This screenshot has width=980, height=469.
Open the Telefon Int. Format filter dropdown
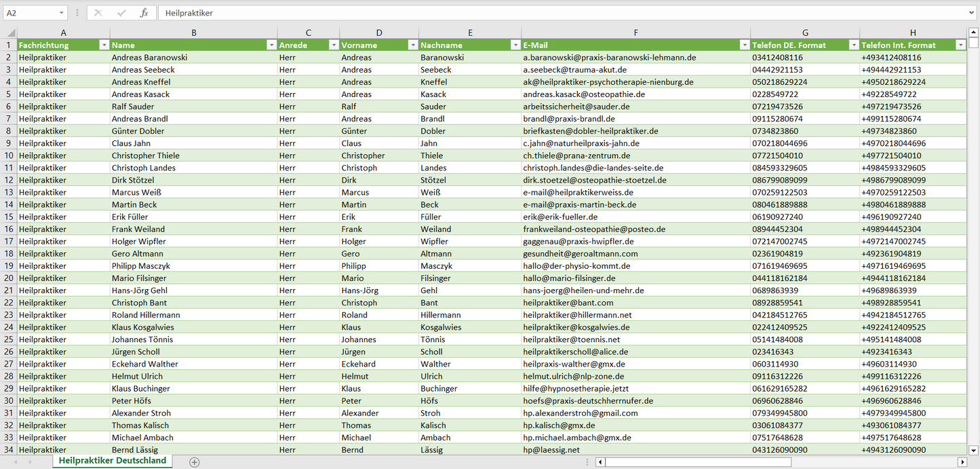tap(960, 45)
